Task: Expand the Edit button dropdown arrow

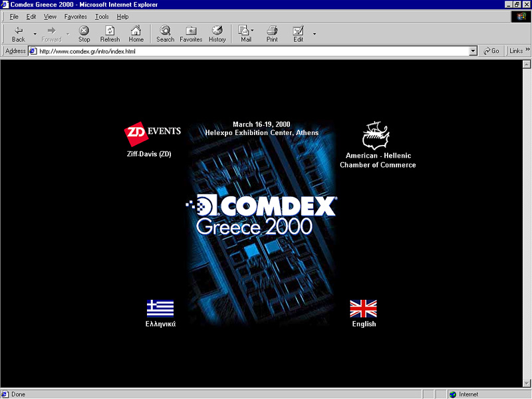Action: 315,34
